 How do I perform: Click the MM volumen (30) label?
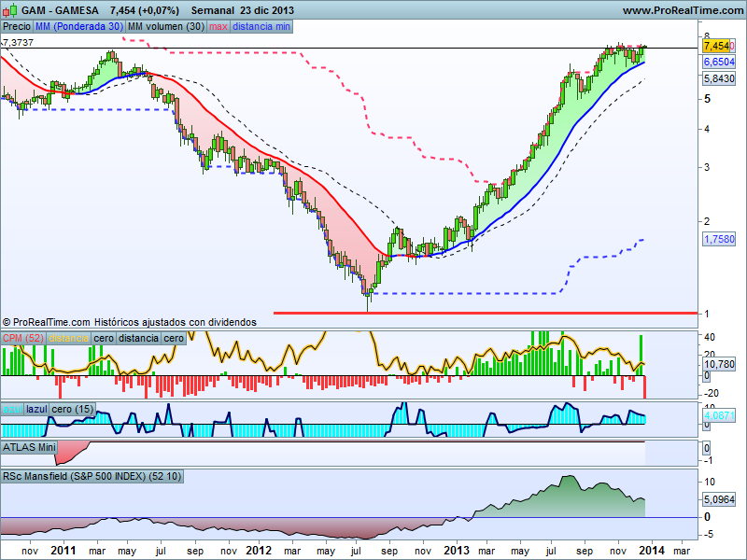pyautogui.click(x=165, y=27)
